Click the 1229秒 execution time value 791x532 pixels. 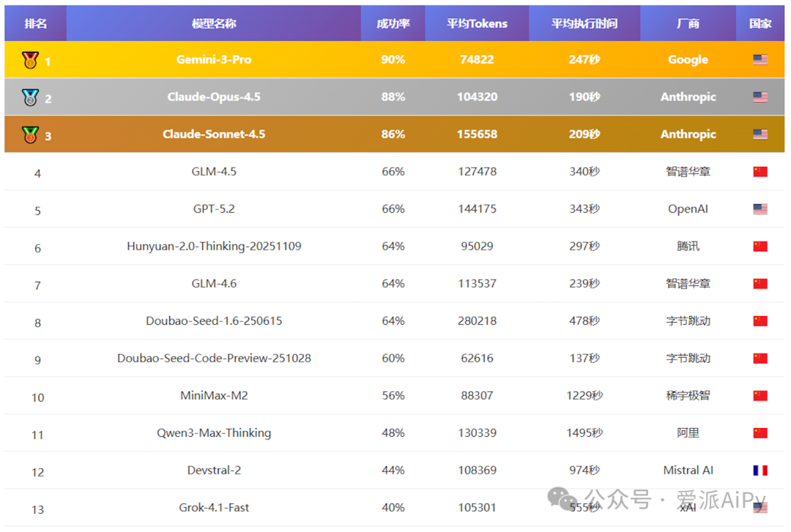point(584,395)
